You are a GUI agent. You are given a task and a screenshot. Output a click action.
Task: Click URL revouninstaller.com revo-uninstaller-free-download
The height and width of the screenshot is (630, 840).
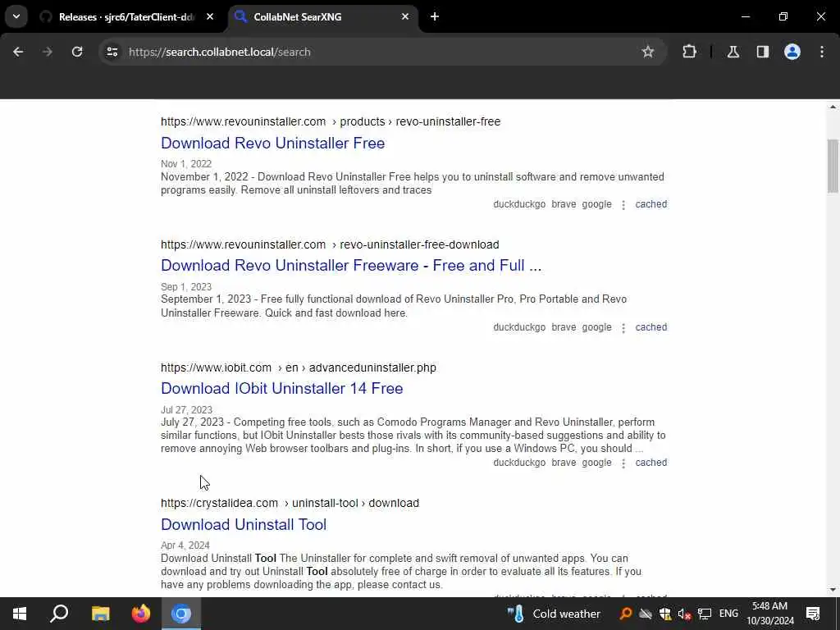(x=330, y=244)
